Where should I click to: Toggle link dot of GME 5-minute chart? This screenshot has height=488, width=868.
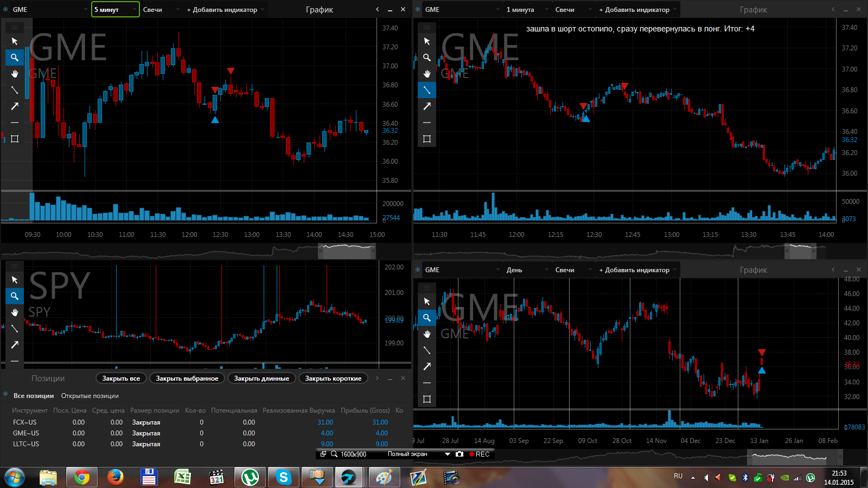point(5,9)
